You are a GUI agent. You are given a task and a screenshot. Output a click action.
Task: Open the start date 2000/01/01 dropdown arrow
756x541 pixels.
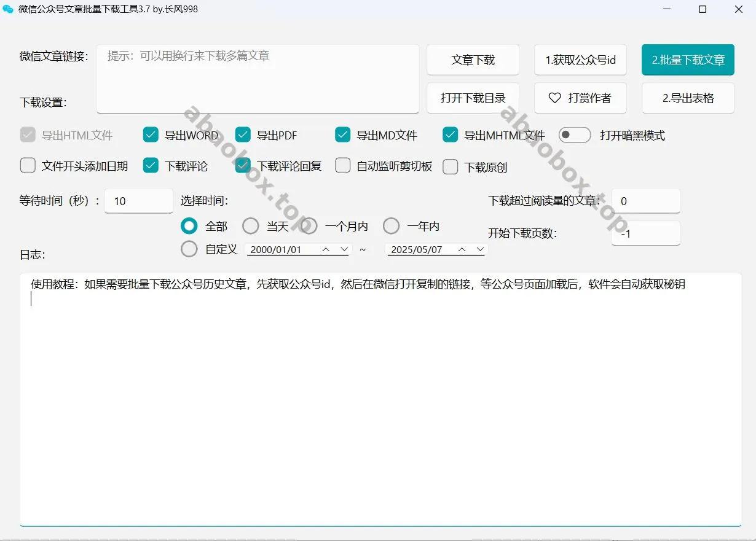coord(344,250)
